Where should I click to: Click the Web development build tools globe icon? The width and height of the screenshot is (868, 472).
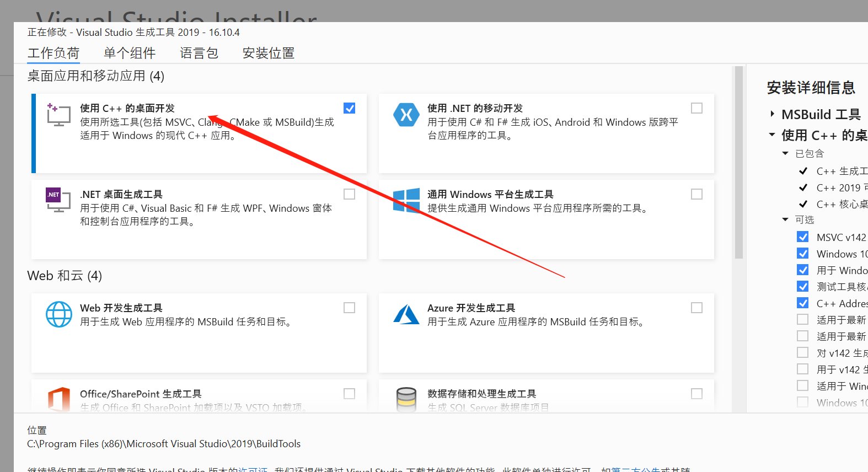pos(58,314)
